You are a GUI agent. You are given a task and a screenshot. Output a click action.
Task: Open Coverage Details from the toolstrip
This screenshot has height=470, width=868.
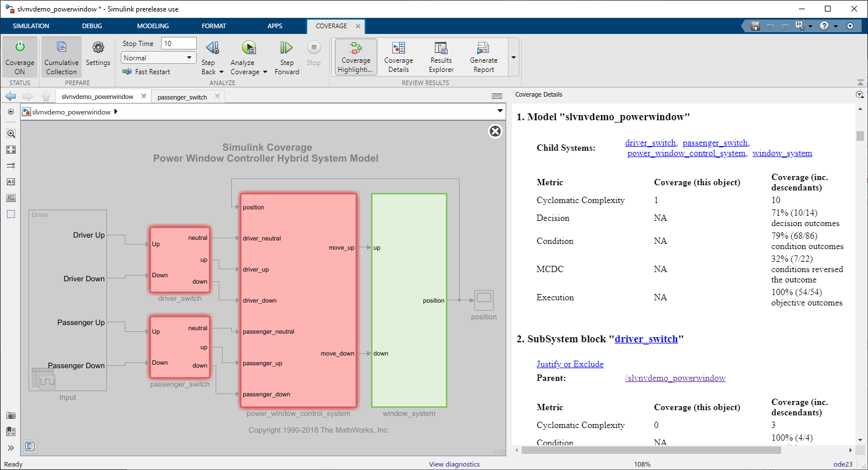point(398,57)
